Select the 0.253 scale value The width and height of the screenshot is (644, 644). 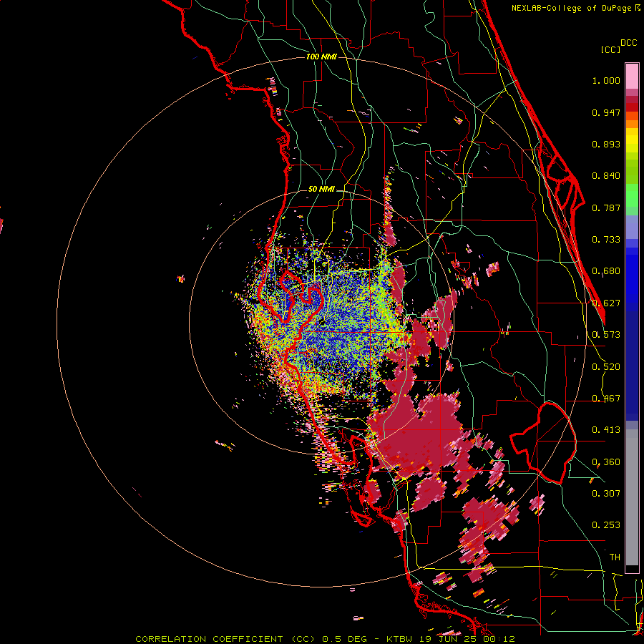606,525
